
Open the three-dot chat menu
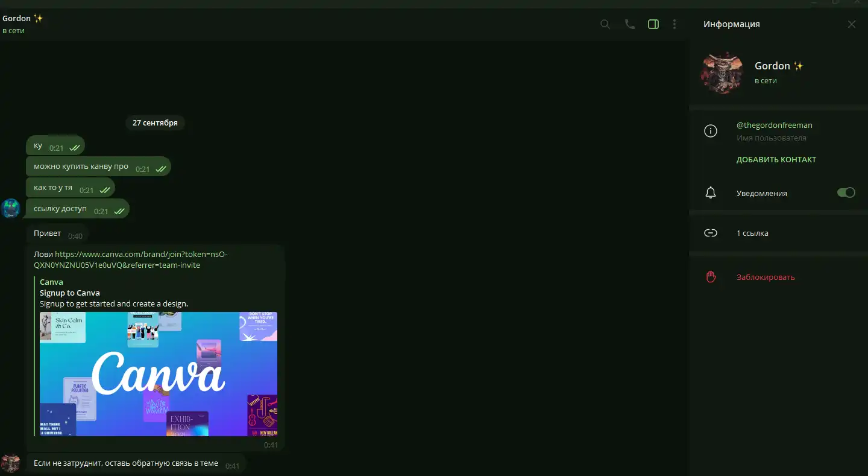pos(675,24)
